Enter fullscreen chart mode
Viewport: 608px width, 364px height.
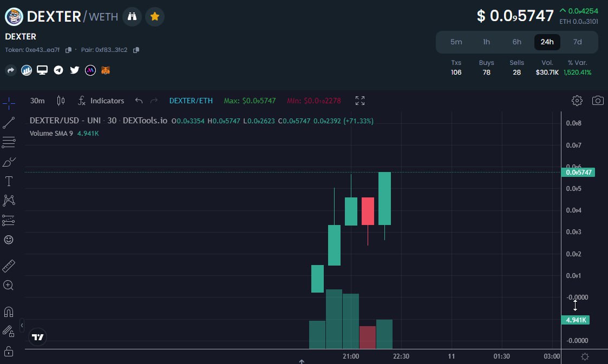click(360, 101)
